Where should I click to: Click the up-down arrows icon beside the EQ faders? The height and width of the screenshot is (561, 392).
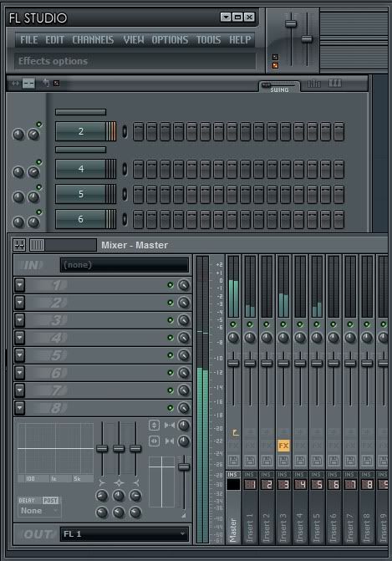[154, 426]
